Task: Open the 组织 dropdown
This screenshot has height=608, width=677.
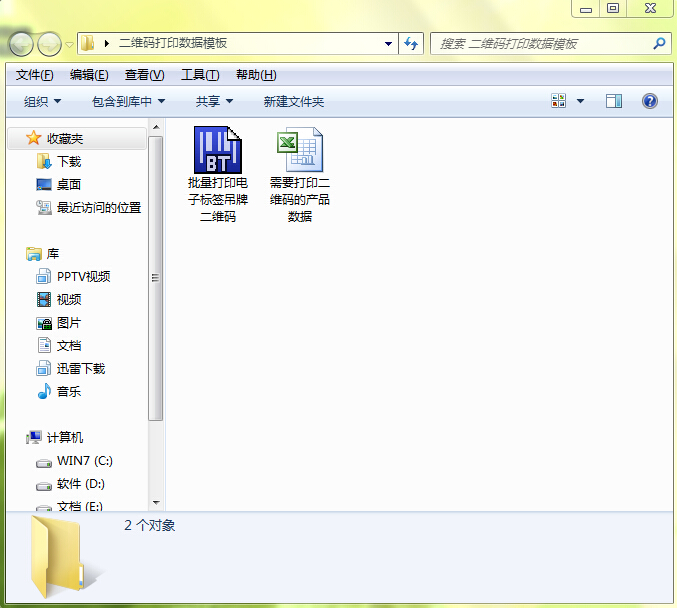Action: tap(42, 101)
